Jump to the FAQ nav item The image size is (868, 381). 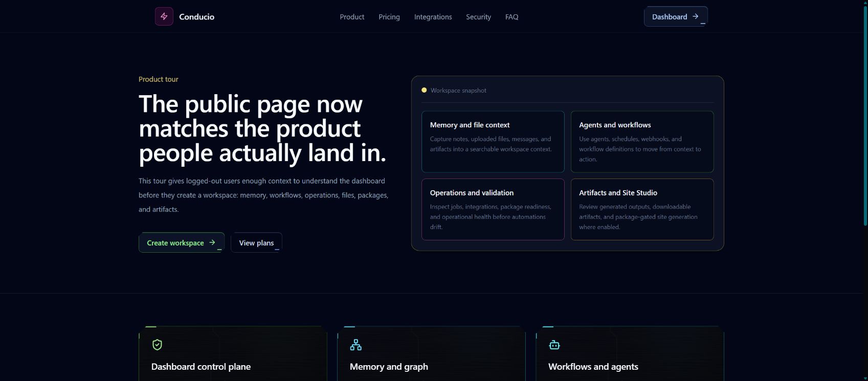coord(511,17)
